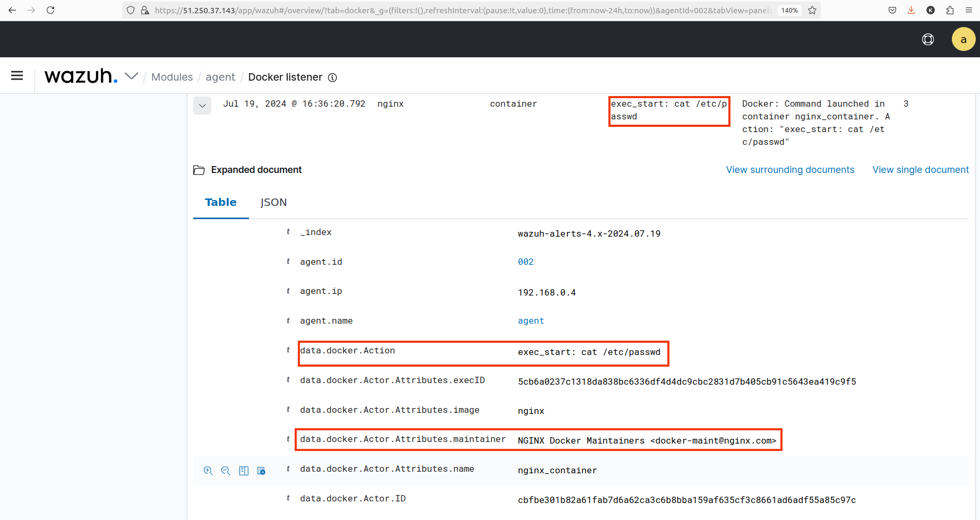Viewport: 980px width, 520px height.
Task: Select data.docker.Action field name
Action: [347, 350]
